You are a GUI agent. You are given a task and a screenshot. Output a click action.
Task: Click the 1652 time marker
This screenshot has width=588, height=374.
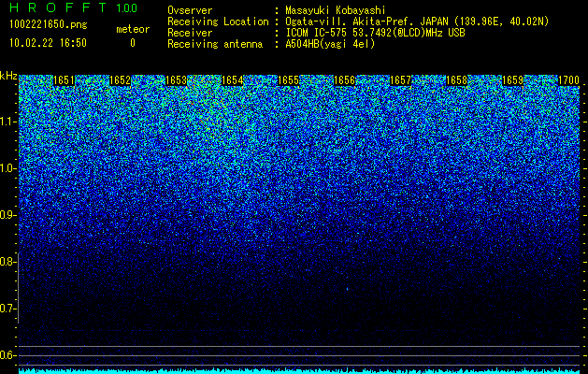(x=120, y=80)
